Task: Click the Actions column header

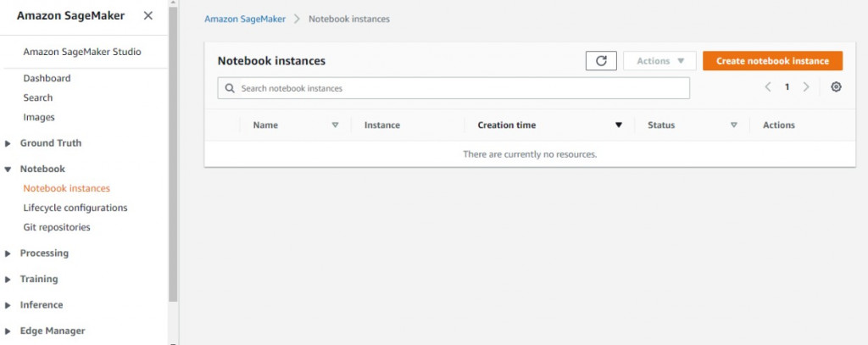Action: pos(779,125)
